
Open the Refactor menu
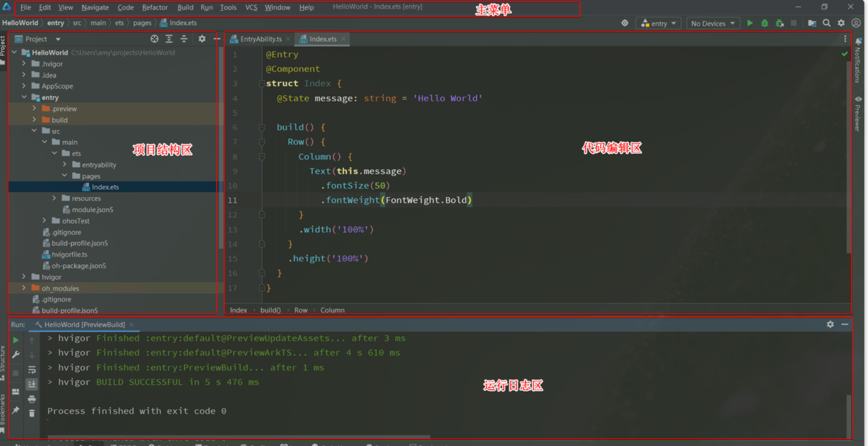coord(155,7)
